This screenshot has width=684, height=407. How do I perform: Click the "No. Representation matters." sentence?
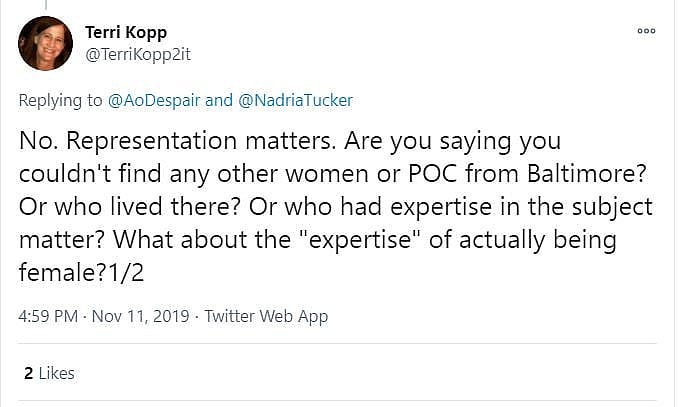click(x=136, y=141)
